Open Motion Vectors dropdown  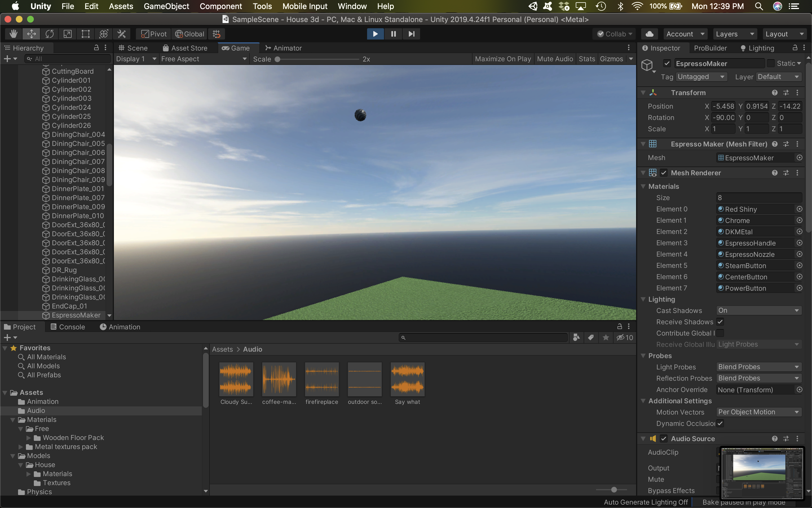coord(759,412)
